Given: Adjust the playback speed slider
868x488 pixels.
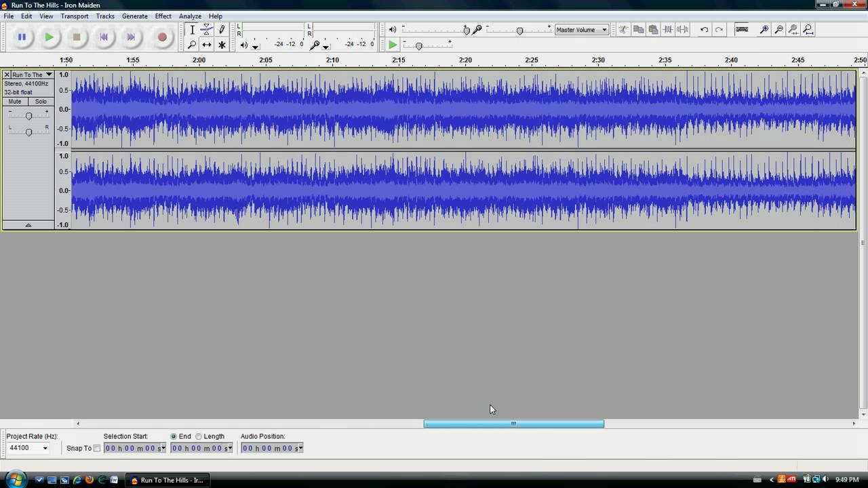Looking at the screenshot, I should pos(418,45).
